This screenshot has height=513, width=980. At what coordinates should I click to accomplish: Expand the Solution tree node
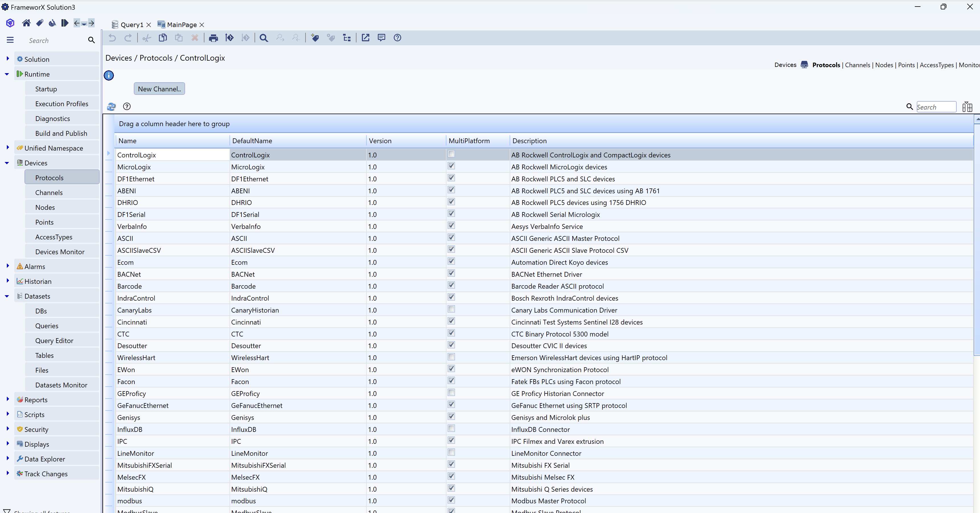[x=8, y=59]
